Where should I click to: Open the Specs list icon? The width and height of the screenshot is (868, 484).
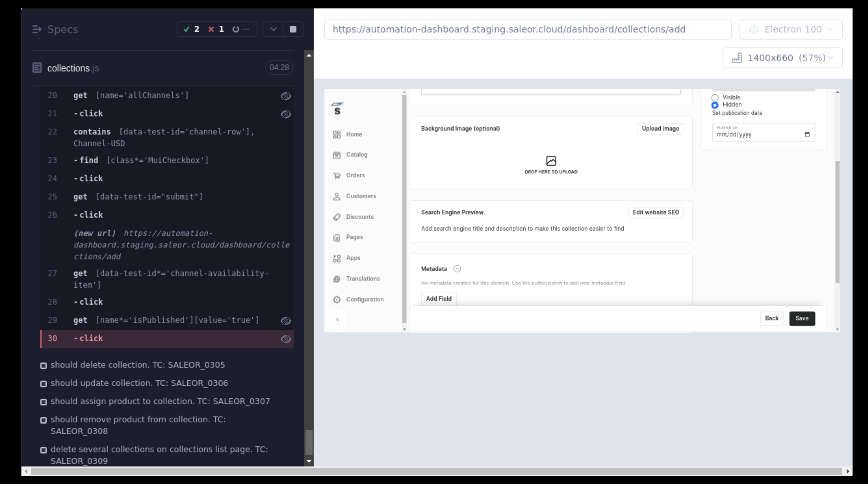click(x=37, y=29)
